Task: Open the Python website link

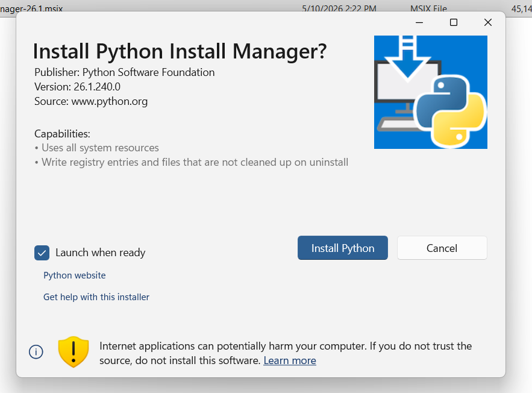Action: point(74,275)
